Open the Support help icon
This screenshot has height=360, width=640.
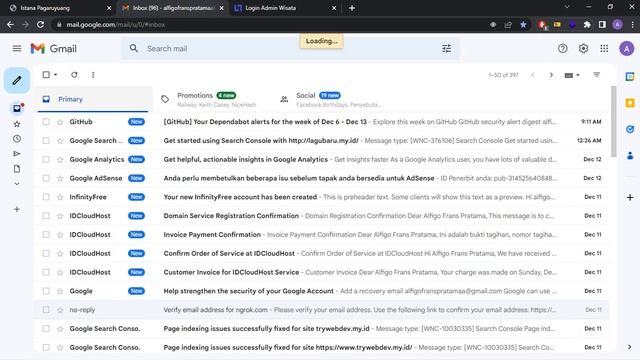[562, 49]
